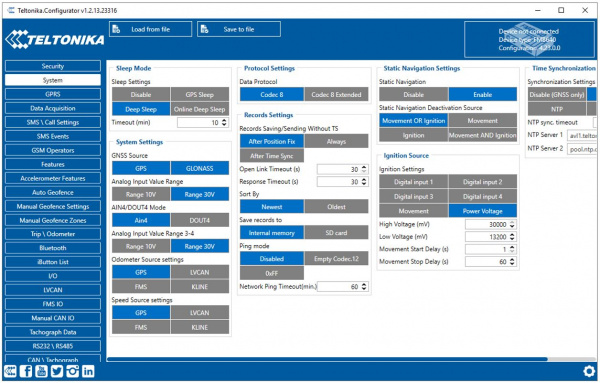Click the Twitter bird icon

[x=57, y=371]
